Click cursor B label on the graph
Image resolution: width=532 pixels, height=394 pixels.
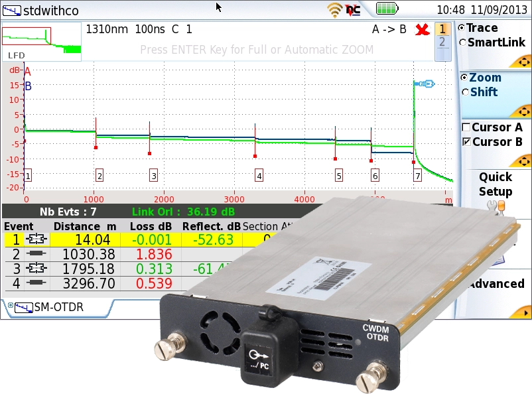click(28, 86)
